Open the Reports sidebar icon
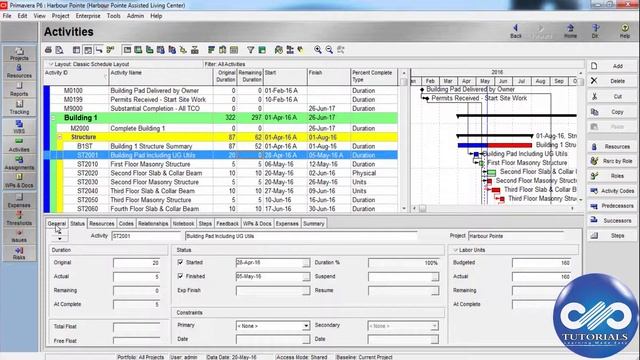The image size is (640, 360). [19, 89]
